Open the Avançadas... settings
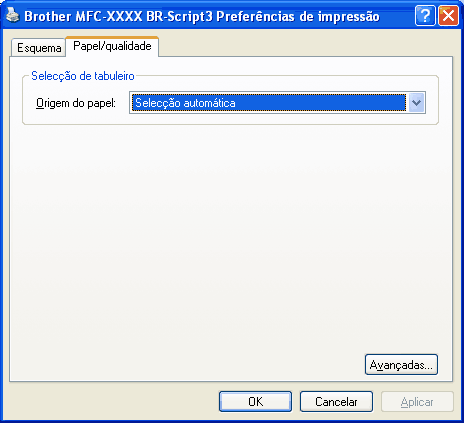Viewport: 464px width, 423px height. tap(401, 365)
